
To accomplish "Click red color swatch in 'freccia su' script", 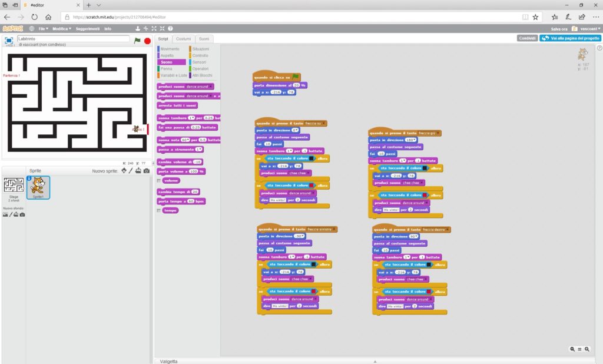I will [312, 186].
